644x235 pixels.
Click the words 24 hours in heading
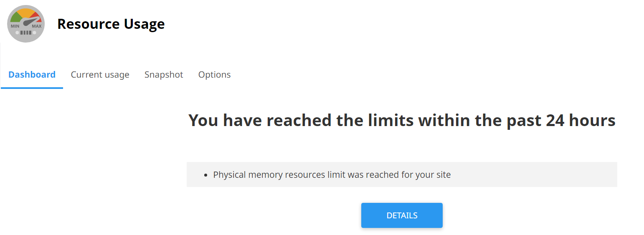581,120
